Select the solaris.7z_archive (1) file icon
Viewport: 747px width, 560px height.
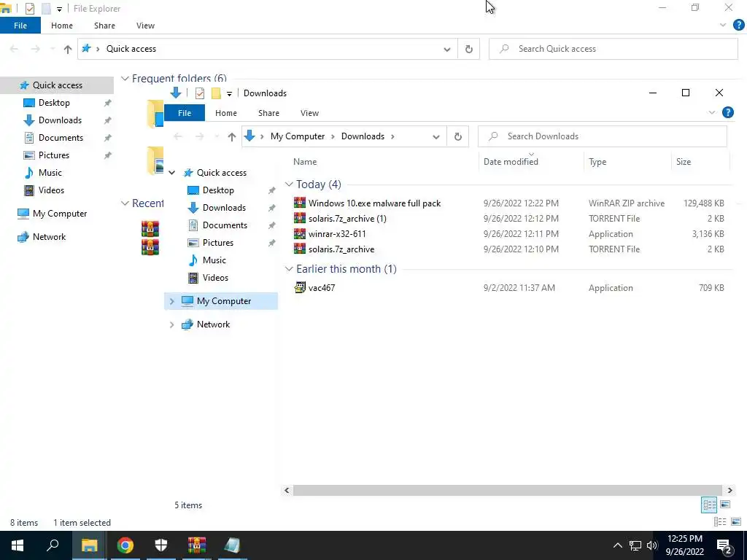[x=300, y=219]
